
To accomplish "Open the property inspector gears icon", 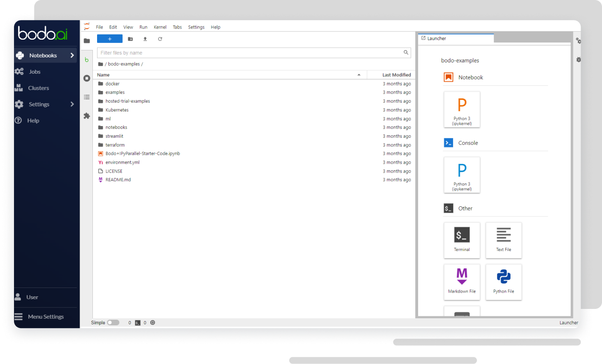I will click(578, 41).
